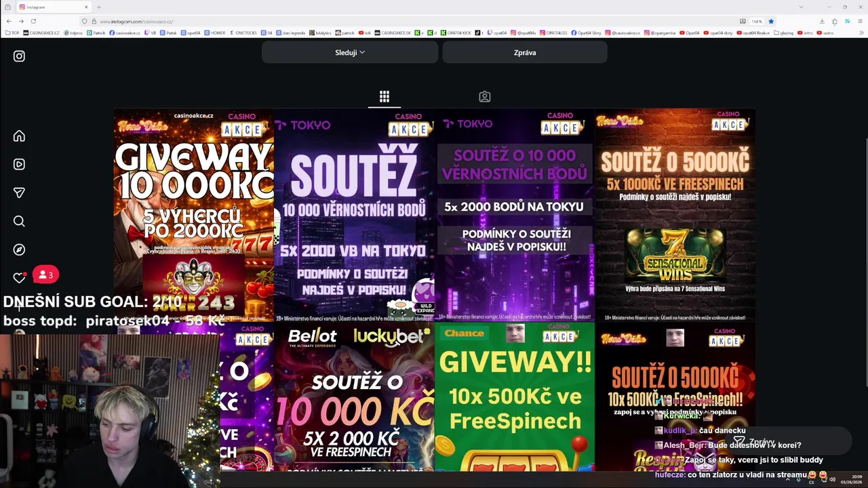Open Bellot luckybet Soutěž o 10 000 Kč post
Image resolution: width=868 pixels, height=488 pixels.
[354, 397]
